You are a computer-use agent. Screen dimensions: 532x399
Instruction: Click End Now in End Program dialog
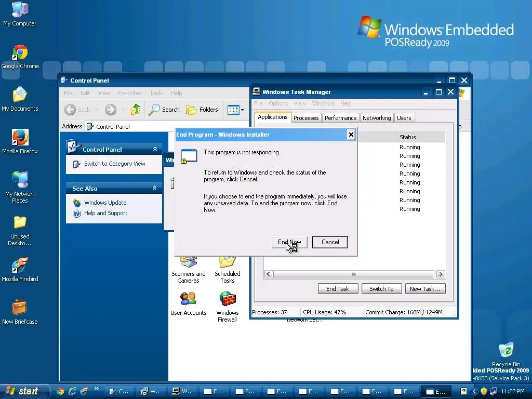[289, 242]
